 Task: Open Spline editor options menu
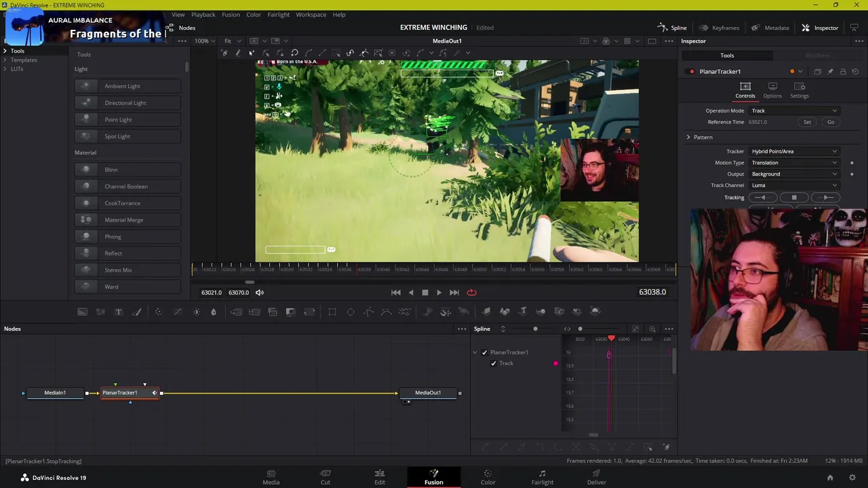pyautogui.click(x=669, y=329)
